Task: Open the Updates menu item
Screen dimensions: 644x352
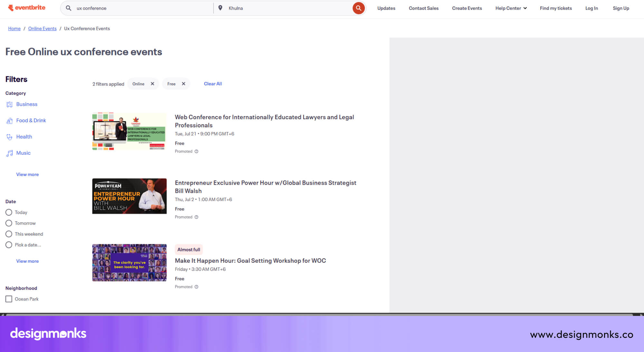Action: 386,8
